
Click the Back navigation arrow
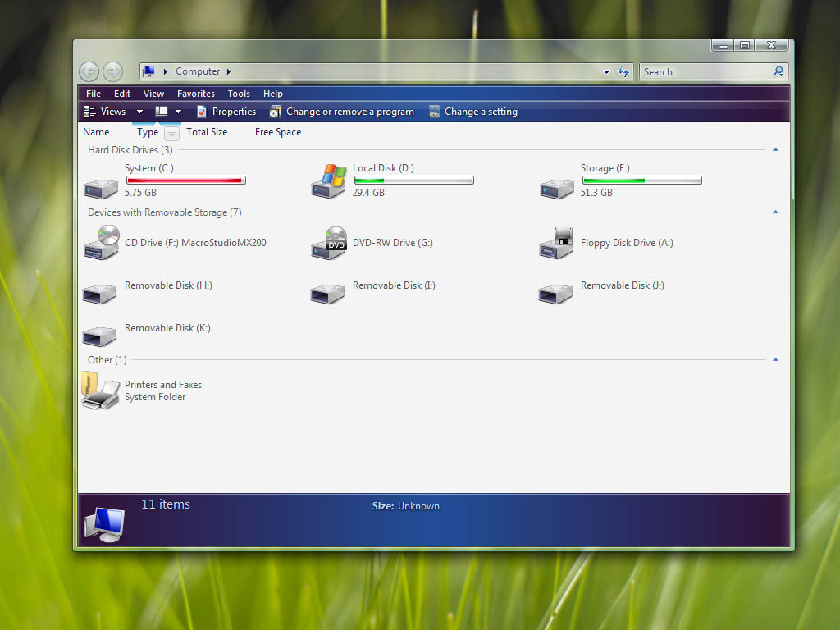(x=89, y=71)
